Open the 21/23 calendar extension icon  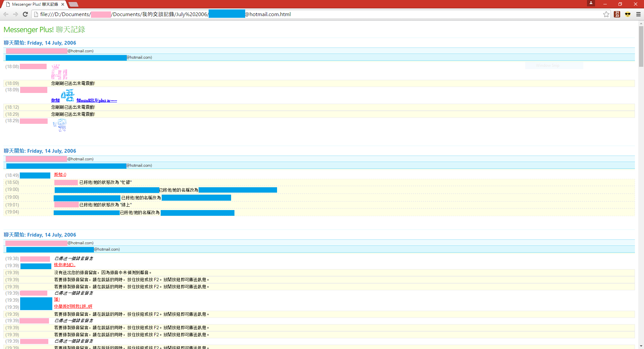(x=617, y=14)
